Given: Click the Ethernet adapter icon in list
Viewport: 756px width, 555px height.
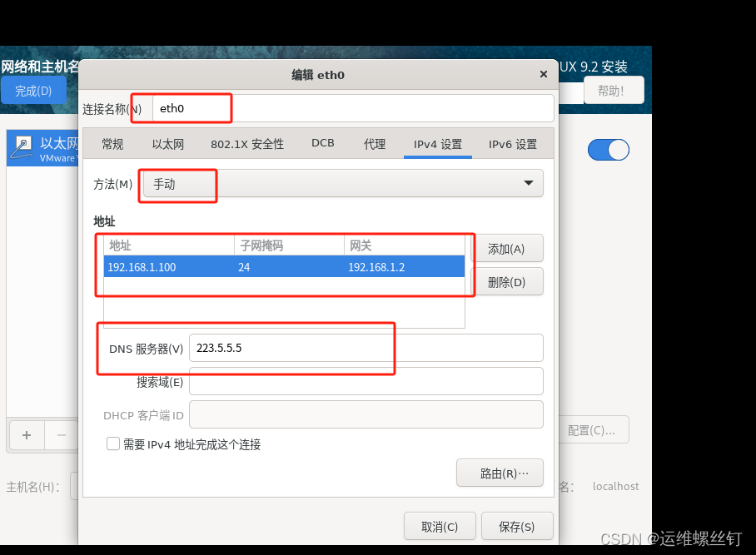Looking at the screenshot, I should click(x=22, y=147).
